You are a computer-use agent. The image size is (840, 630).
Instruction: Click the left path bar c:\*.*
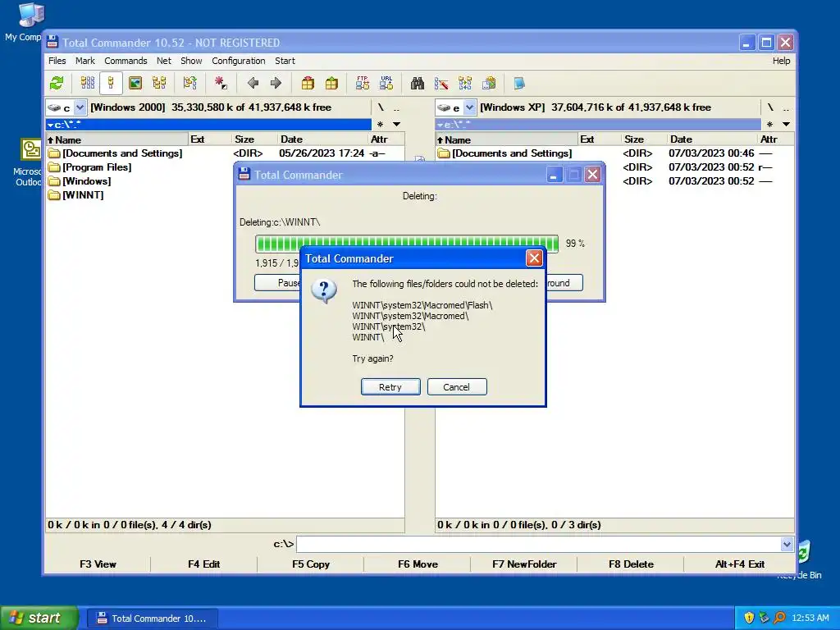click(208, 125)
